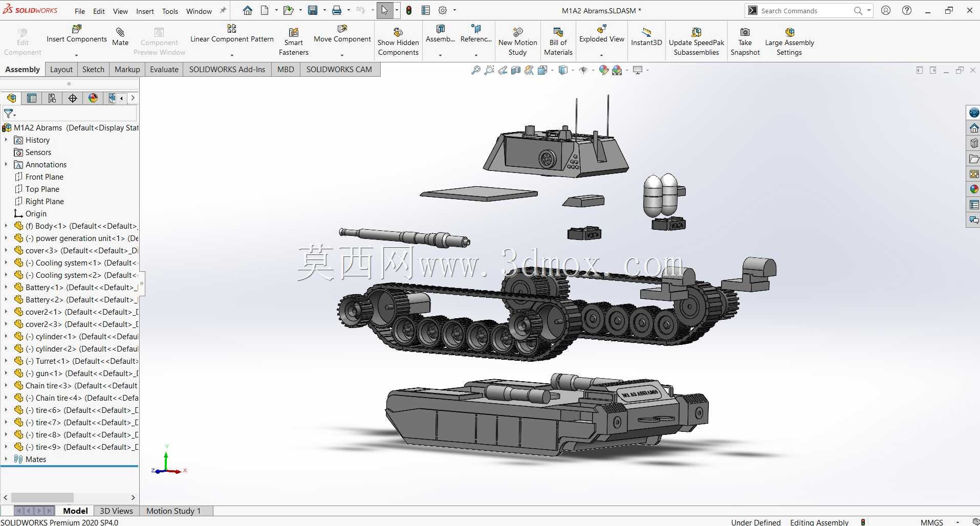Expand the Annotations node
The width and height of the screenshot is (980, 526).
[x=6, y=164]
